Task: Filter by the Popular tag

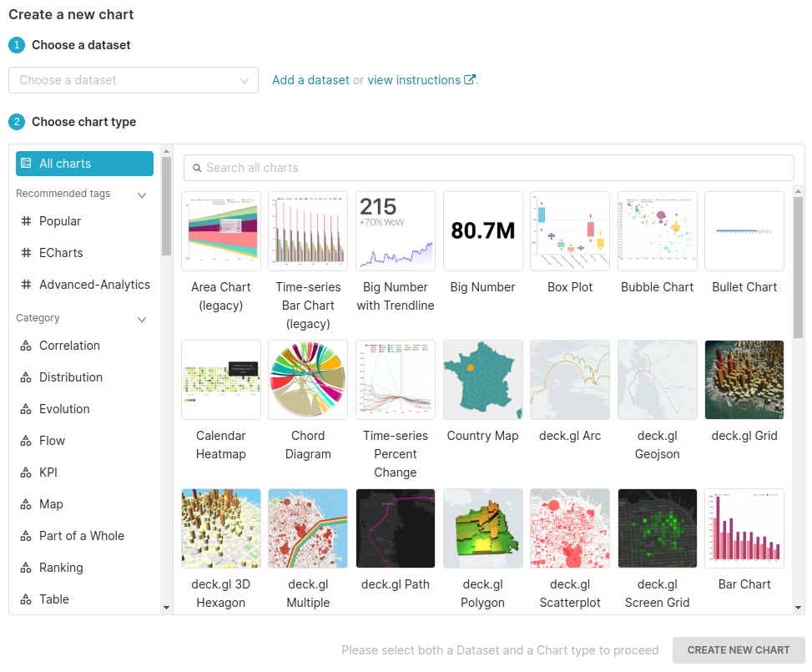Action: pyautogui.click(x=60, y=221)
